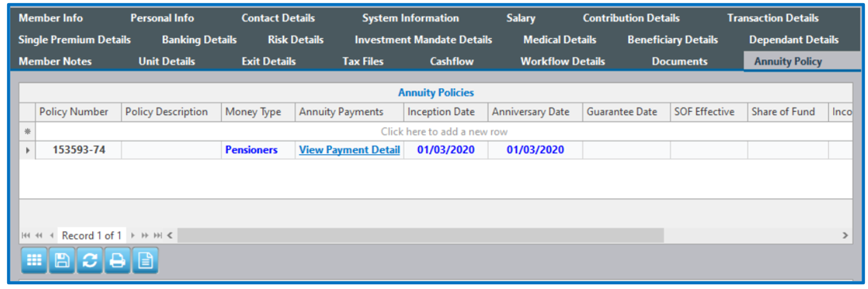Open Workflow Details tab
868x289 pixels.
[x=563, y=61]
